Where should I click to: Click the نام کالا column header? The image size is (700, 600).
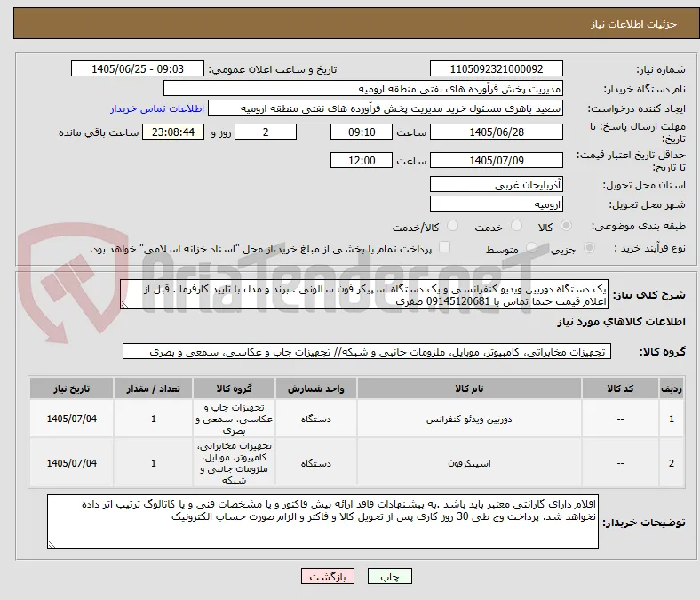tap(469, 388)
